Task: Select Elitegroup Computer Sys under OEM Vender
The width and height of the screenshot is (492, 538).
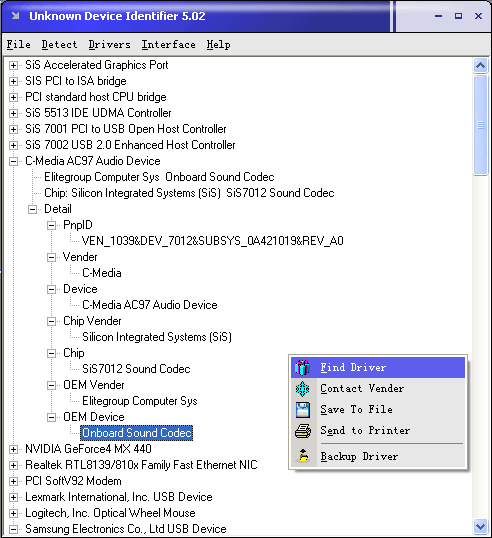Action: (140, 401)
